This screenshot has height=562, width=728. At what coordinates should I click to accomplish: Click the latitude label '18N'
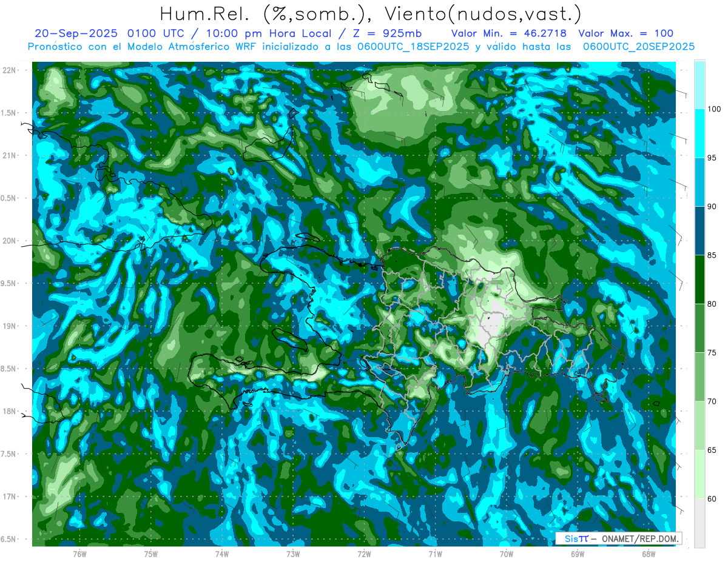point(10,411)
